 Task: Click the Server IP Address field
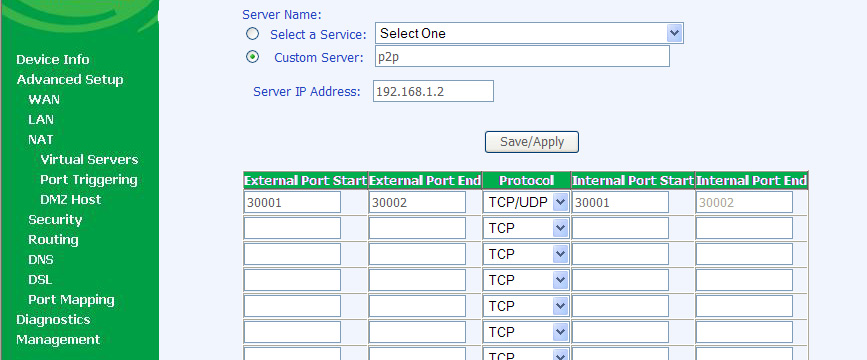tap(433, 91)
